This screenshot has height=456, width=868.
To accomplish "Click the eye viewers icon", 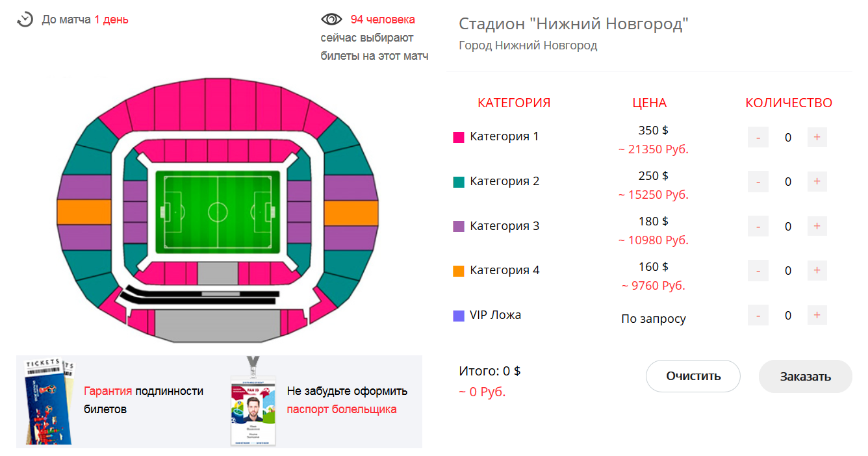I will tap(331, 19).
